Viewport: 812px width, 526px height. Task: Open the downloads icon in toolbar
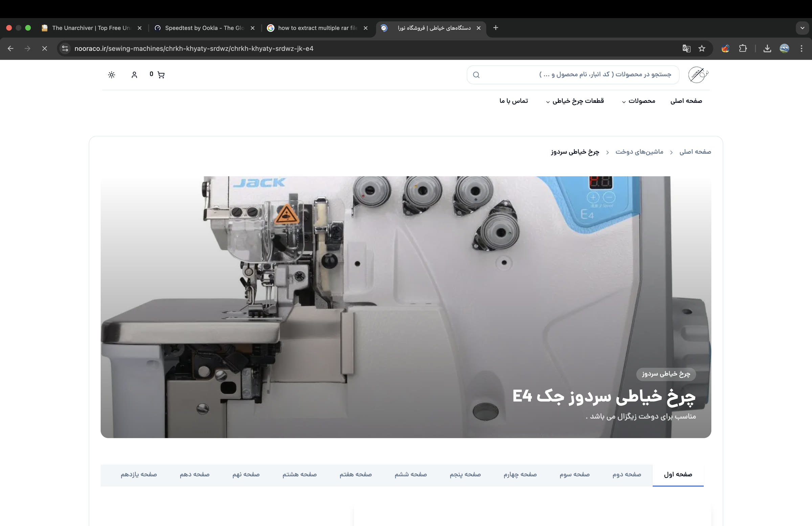coord(767,48)
